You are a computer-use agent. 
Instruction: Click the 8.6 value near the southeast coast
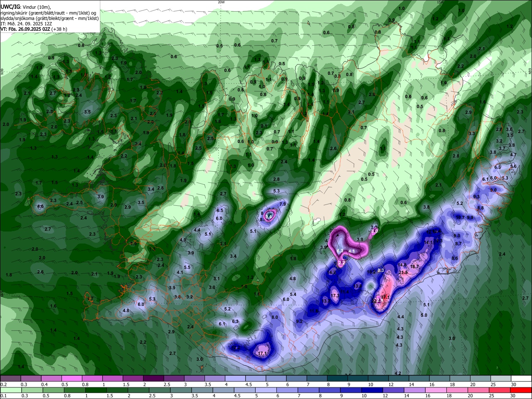455,258
